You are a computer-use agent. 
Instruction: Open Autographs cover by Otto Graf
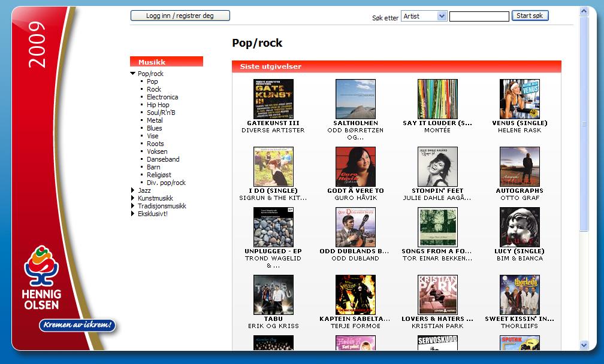[520, 166]
